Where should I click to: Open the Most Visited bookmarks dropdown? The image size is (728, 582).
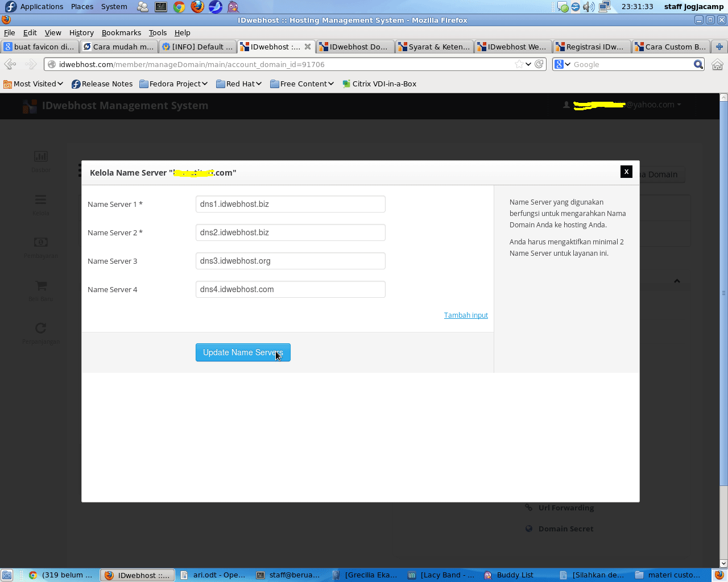[x=33, y=84]
